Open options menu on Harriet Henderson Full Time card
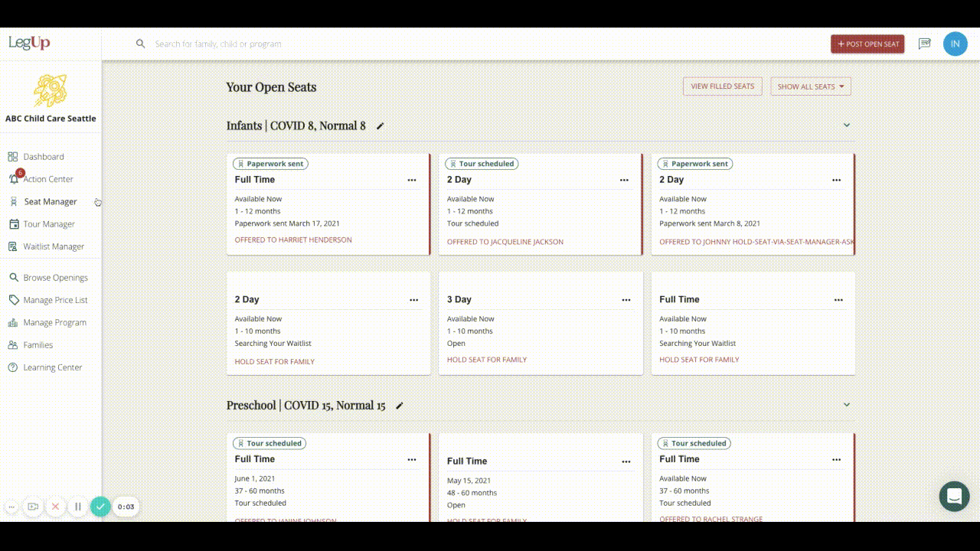Image resolution: width=980 pixels, height=551 pixels. (x=412, y=181)
